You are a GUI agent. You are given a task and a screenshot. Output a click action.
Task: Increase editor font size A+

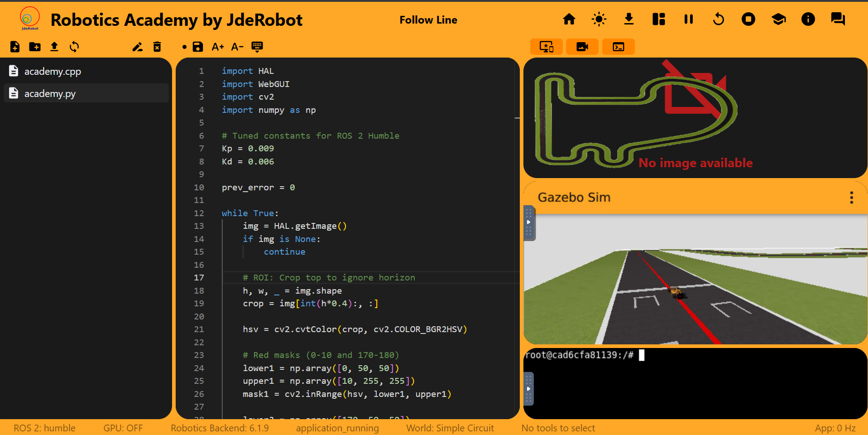coord(218,47)
